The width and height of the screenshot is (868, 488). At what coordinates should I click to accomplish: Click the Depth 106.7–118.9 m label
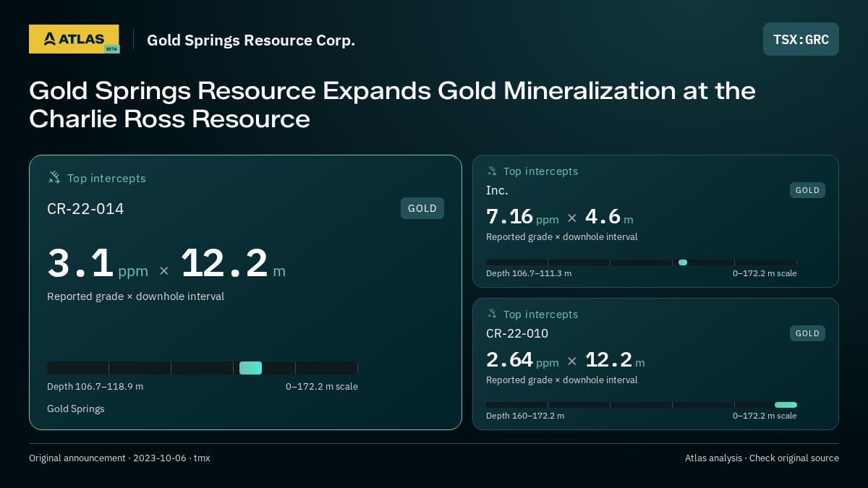pyautogui.click(x=95, y=386)
